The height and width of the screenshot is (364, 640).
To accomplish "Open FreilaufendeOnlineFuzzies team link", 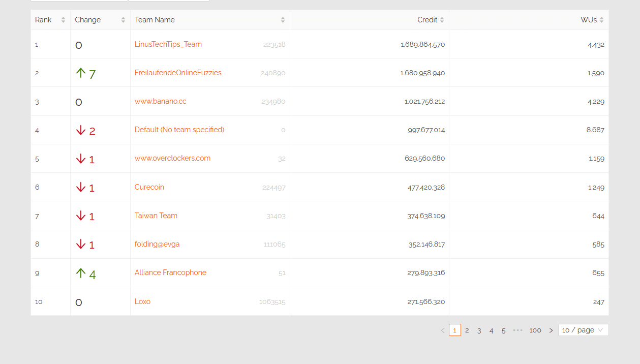I will (178, 73).
